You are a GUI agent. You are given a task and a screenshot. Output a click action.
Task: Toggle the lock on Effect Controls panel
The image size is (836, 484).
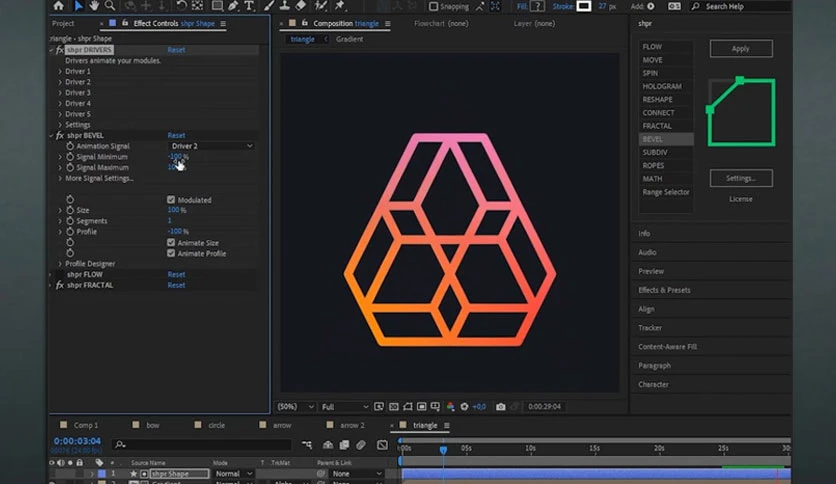(125, 23)
